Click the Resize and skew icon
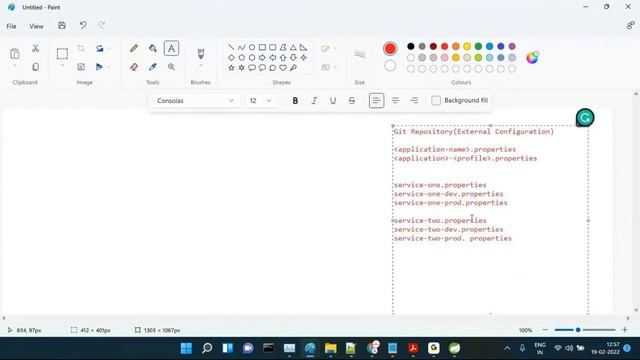Viewport: 640px width, 360px height. [x=81, y=67]
